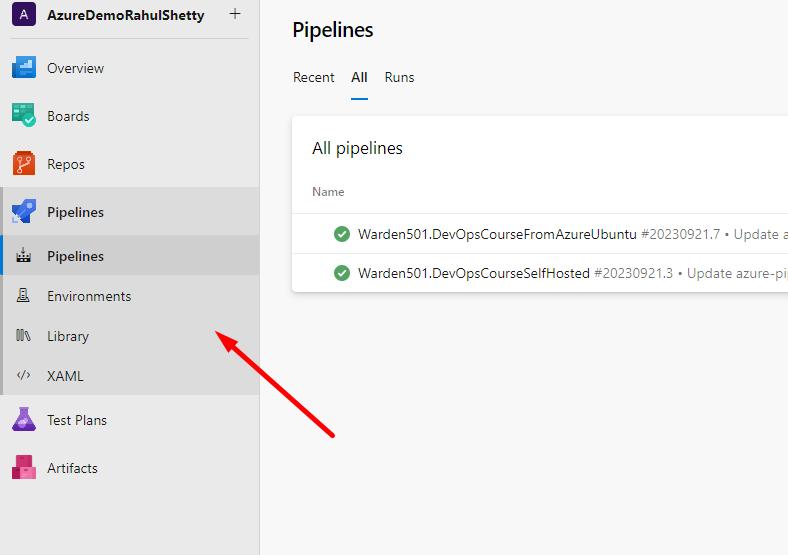788x555 pixels.
Task: Select the Pipelines sub-item under Pipelines
Action: tap(131, 255)
